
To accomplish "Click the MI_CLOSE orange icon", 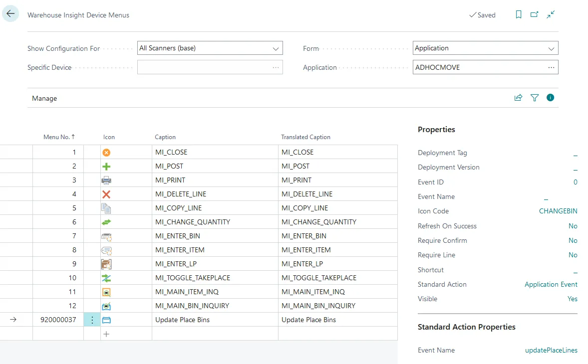I will coord(106,152).
